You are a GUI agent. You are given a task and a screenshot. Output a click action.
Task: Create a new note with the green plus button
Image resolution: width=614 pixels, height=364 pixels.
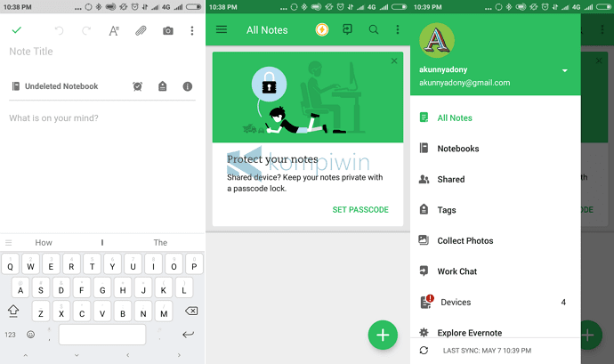pos(383,335)
